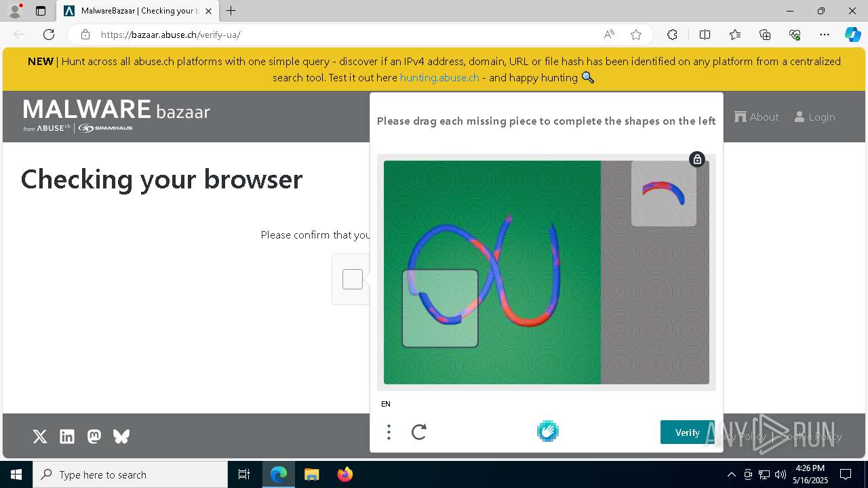Open captcha language selector EN
The image size is (868, 488).
(x=386, y=404)
